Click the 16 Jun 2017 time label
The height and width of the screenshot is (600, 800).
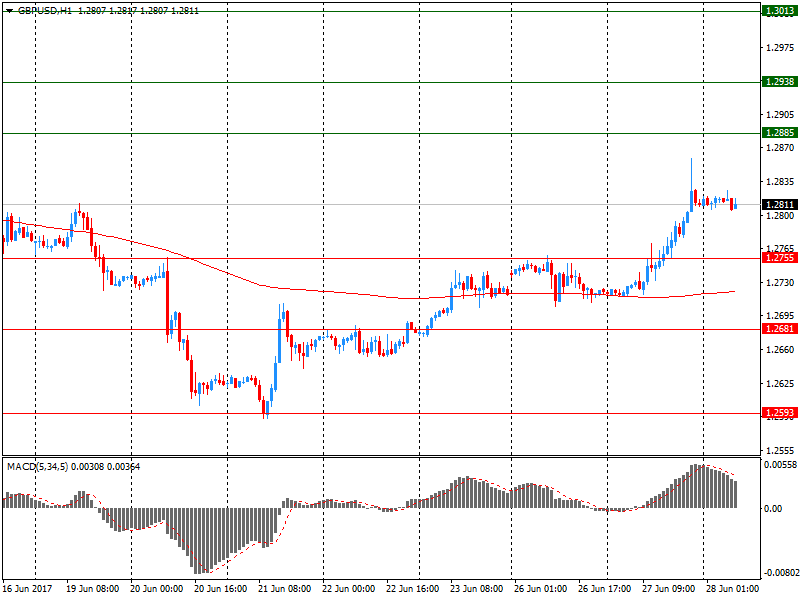[28, 589]
